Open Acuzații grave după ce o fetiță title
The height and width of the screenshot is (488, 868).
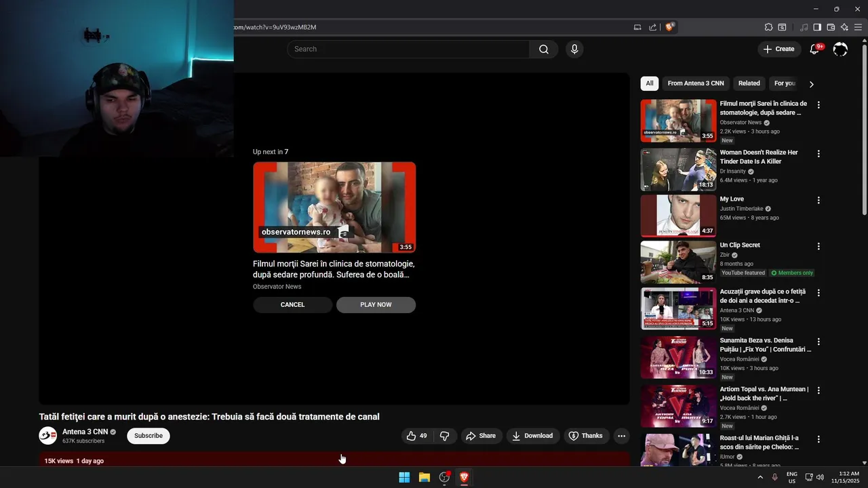[x=763, y=296]
